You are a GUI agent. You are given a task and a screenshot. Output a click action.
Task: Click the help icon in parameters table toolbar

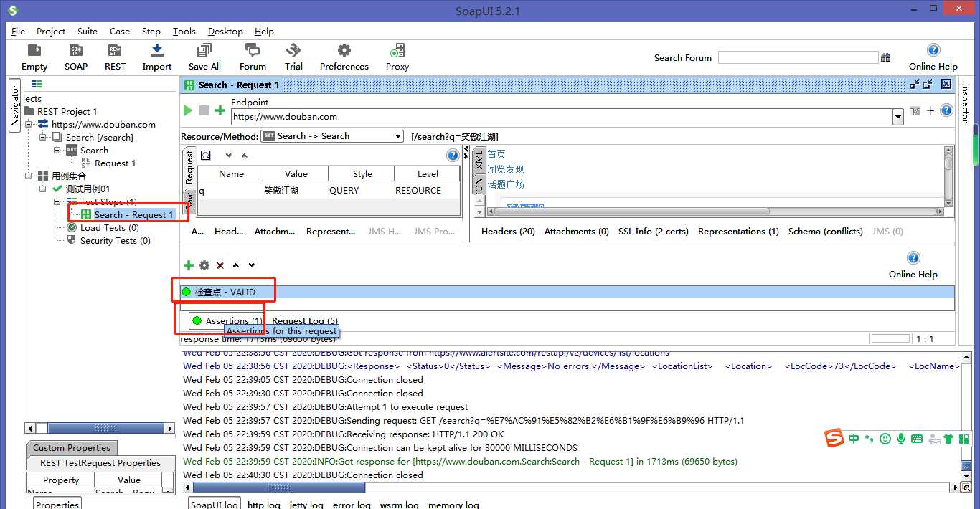[x=453, y=156]
